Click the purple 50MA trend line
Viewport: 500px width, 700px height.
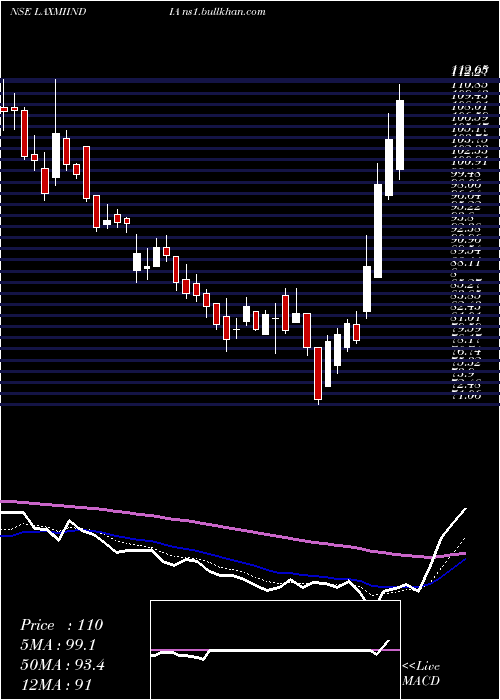[232, 529]
